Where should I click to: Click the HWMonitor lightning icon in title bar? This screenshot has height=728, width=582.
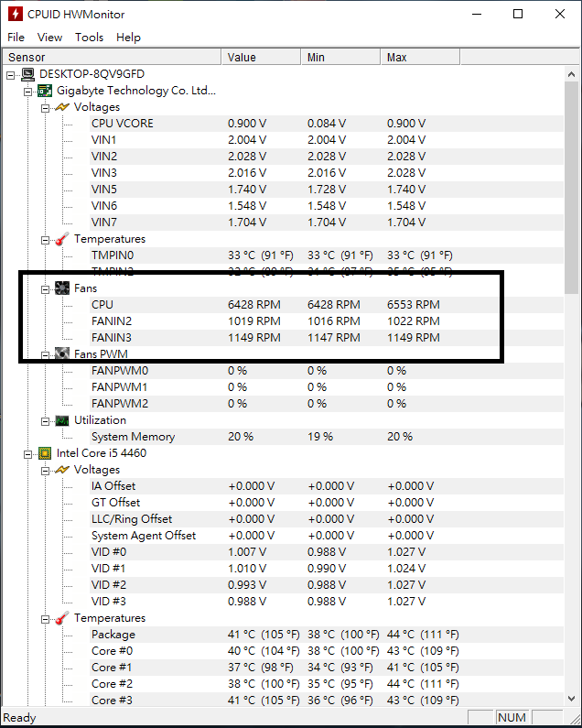[15, 14]
